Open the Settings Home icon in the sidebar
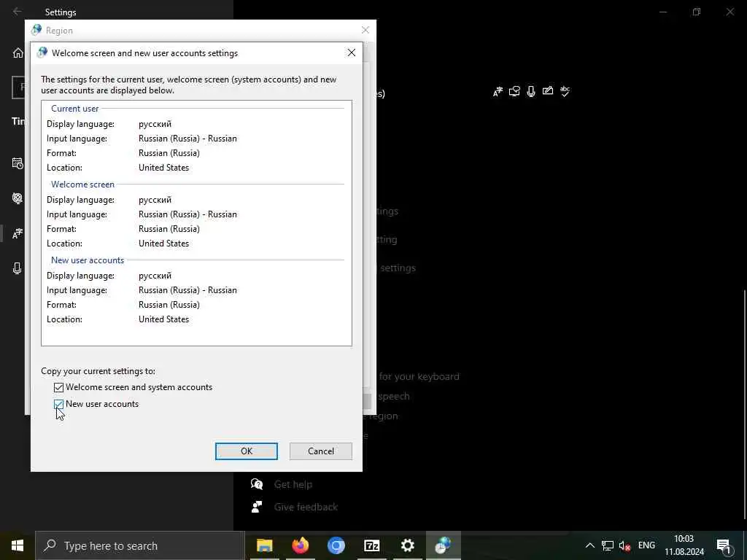This screenshot has width=747, height=560. (x=18, y=52)
